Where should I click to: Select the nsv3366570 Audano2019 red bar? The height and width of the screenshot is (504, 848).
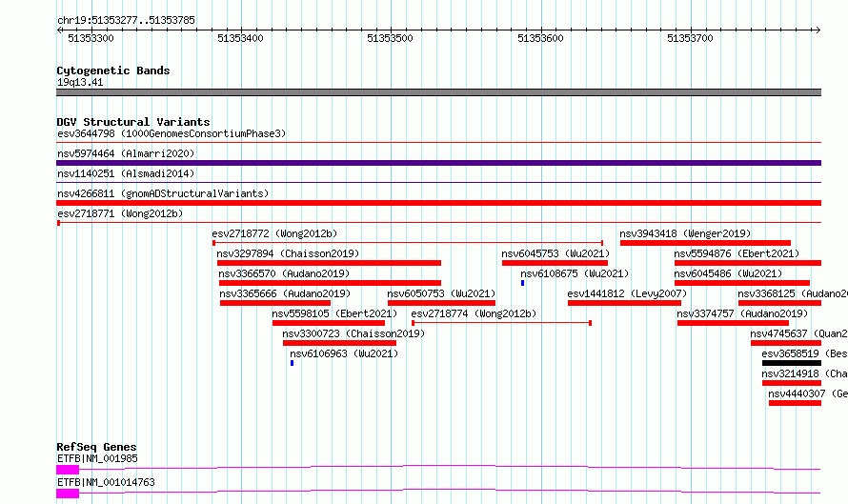point(330,283)
